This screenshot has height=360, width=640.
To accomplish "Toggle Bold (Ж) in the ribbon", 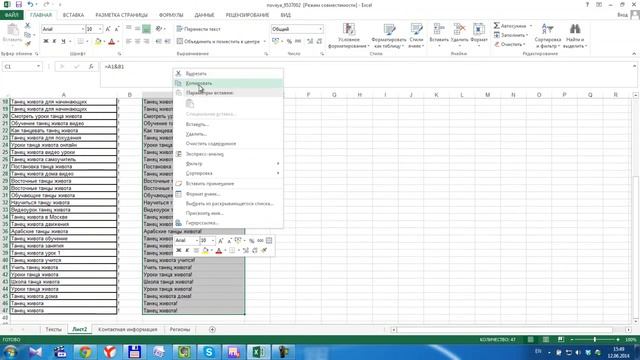I will (x=46, y=41).
